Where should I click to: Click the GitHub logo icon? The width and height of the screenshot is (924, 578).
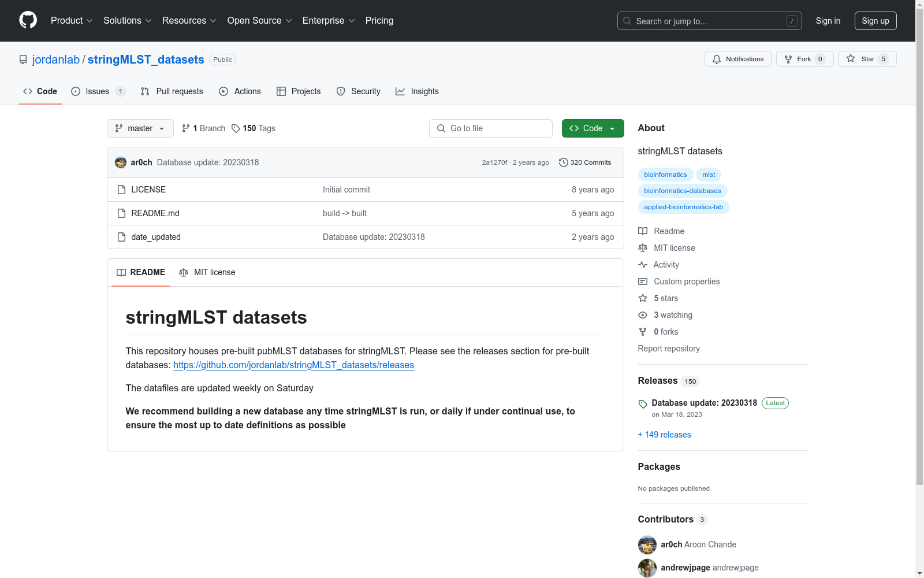click(x=28, y=20)
